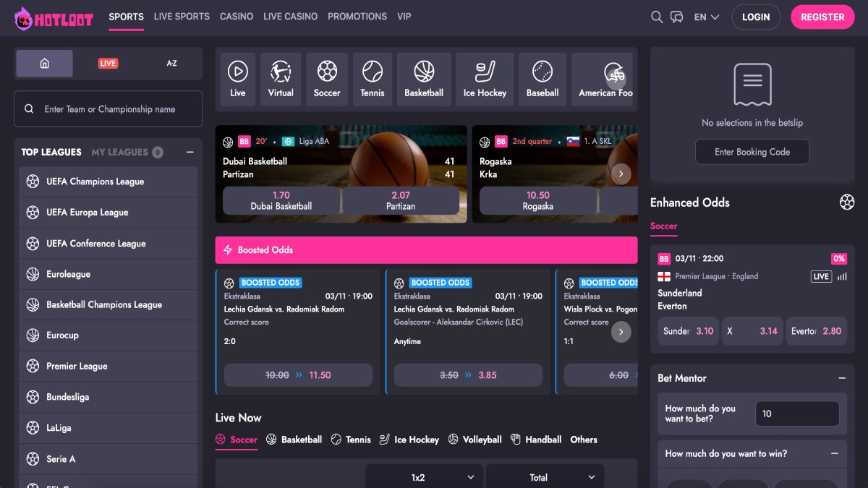Click the search magnifier icon in header

point(657,17)
